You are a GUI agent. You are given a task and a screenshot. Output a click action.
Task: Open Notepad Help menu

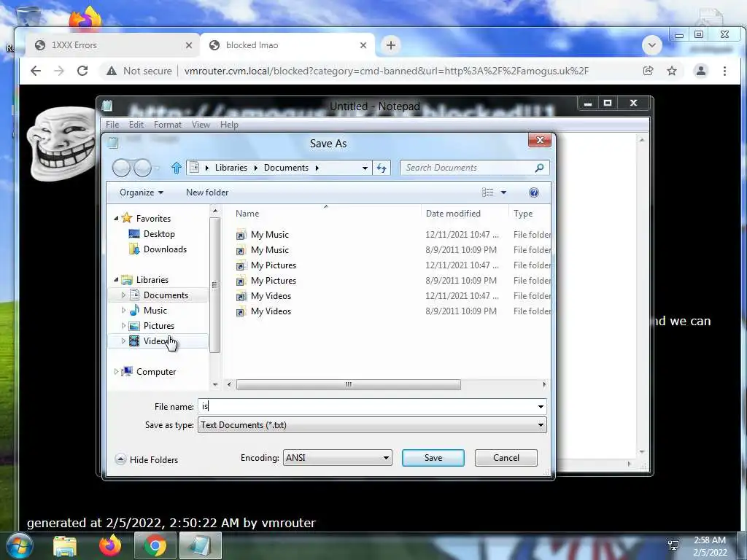pyautogui.click(x=229, y=124)
